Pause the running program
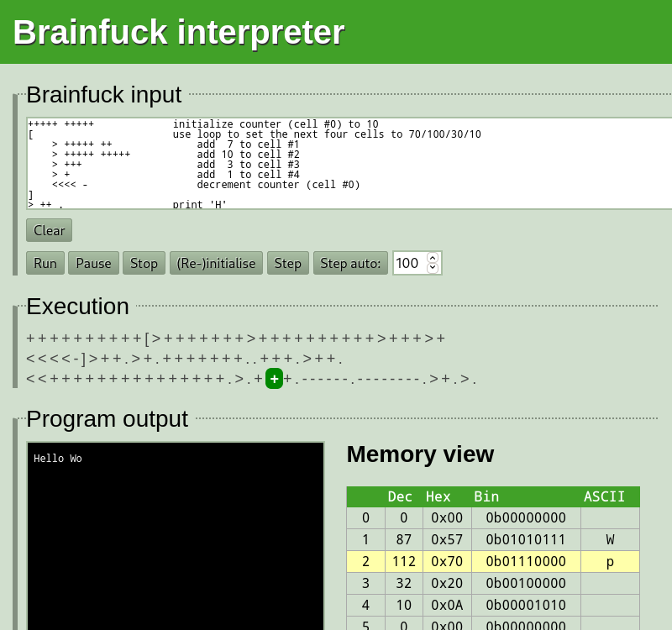This screenshot has height=630, width=672. (x=93, y=262)
